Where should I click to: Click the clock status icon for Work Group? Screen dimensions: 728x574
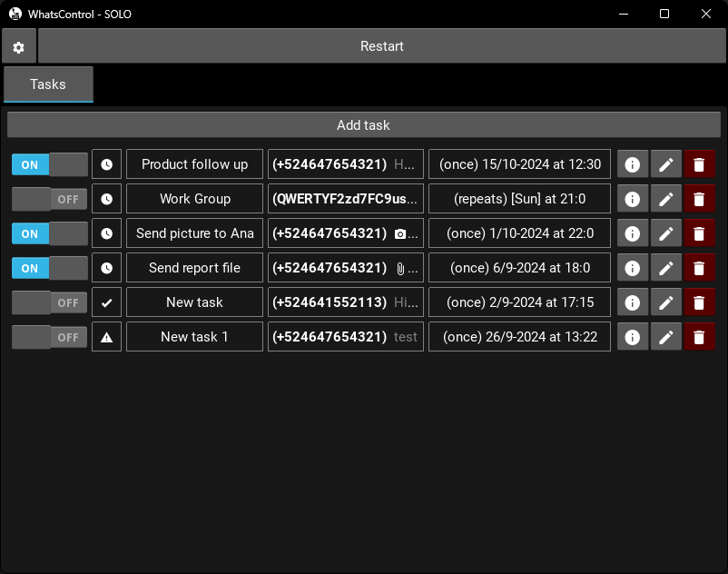(x=106, y=199)
